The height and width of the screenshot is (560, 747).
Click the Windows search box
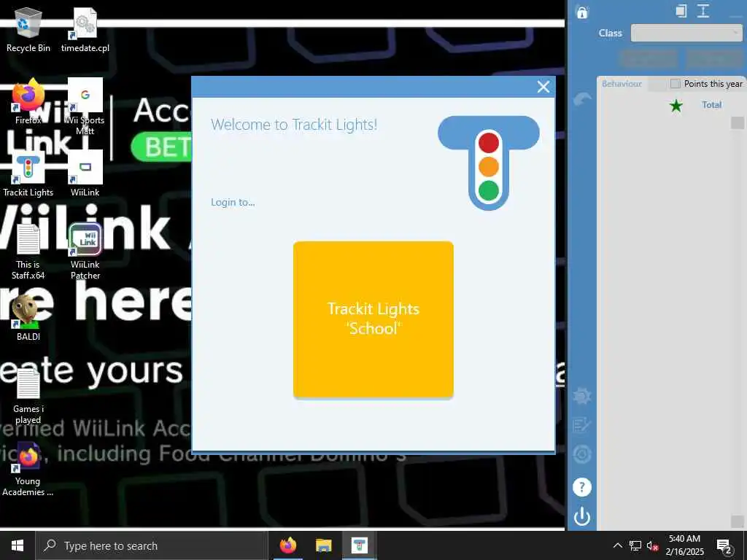[x=152, y=545]
